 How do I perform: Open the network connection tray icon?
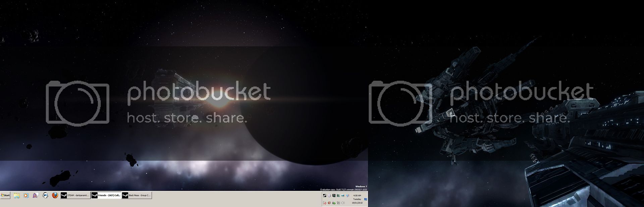pos(348,196)
